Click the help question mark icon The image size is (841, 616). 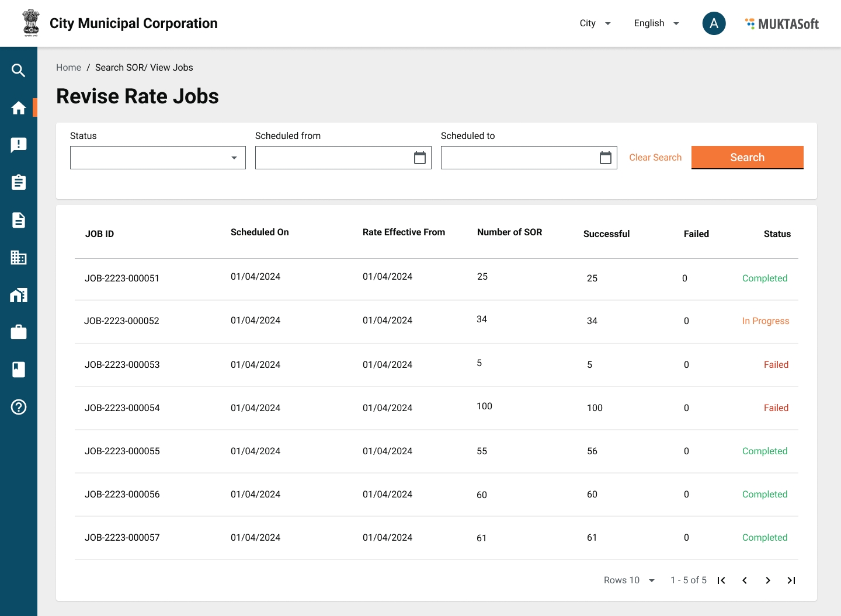coord(19,407)
